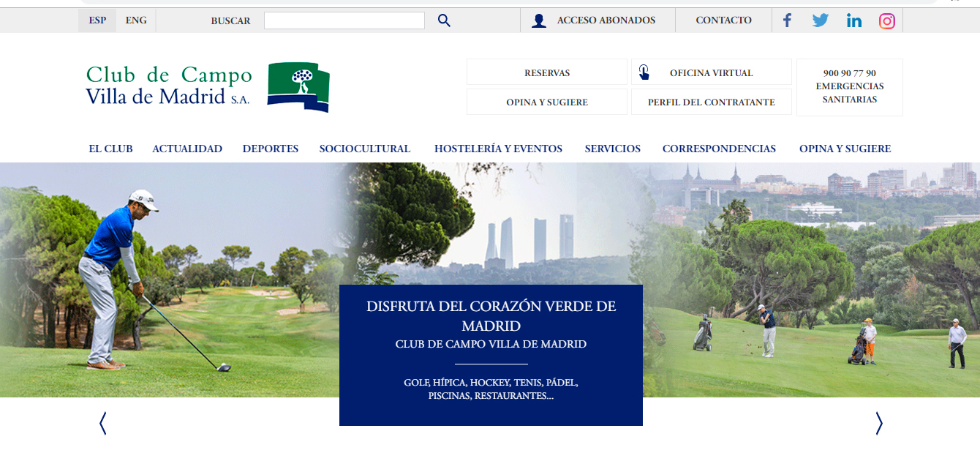Focus the Buscar search input field
The image size is (980, 464).
point(344,20)
